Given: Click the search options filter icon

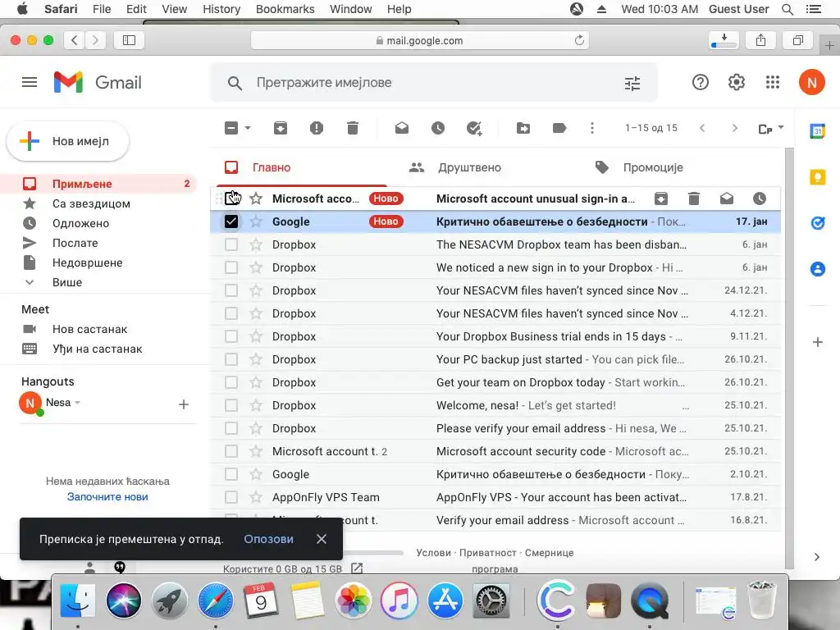Looking at the screenshot, I should click(632, 83).
